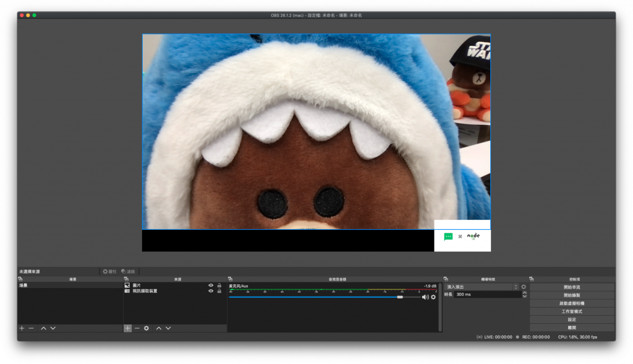Click the streaming status icon beside LIVE
Screen dimensions: 633x364
(x=479, y=337)
